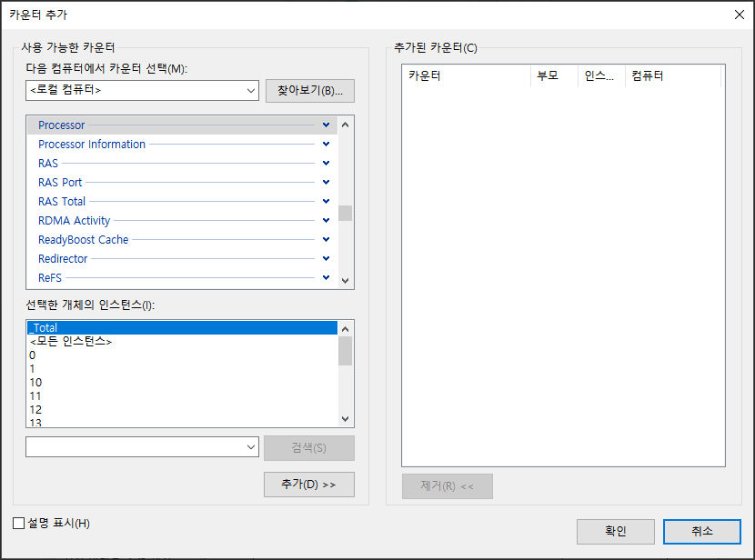Select the <모든 인스턴스> entry
This screenshot has width=755, height=560.
tap(183, 342)
